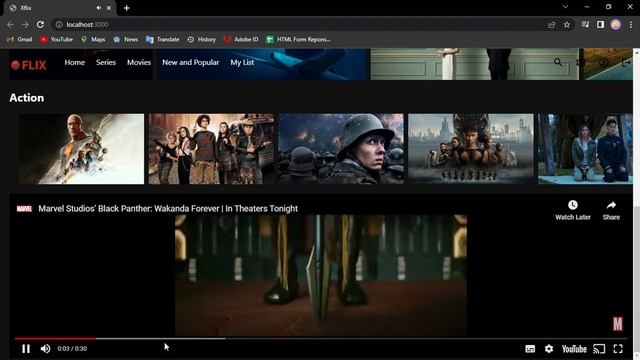The width and height of the screenshot is (640, 360).
Task: Click the Marvel channel logo beside the title
Action: [x=24, y=209]
